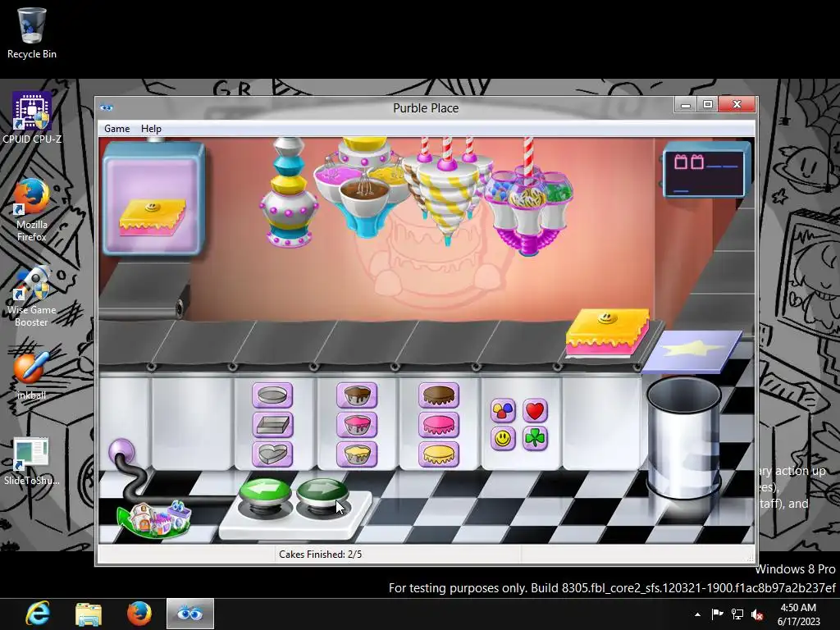Open the Game menu
This screenshot has width=840, height=630.
[x=116, y=129]
